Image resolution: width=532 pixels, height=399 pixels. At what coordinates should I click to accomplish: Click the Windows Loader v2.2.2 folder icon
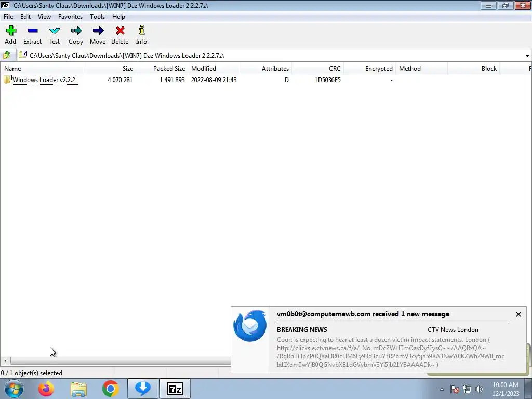point(6,79)
